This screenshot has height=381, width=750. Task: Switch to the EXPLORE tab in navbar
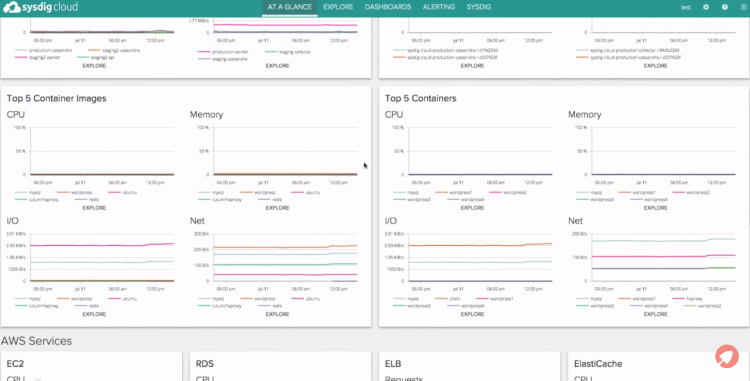[338, 7]
